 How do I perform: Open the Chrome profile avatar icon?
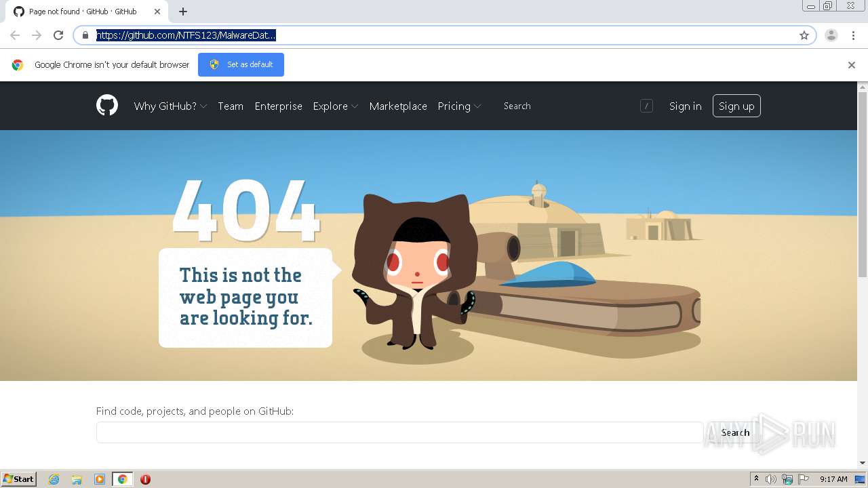point(831,35)
